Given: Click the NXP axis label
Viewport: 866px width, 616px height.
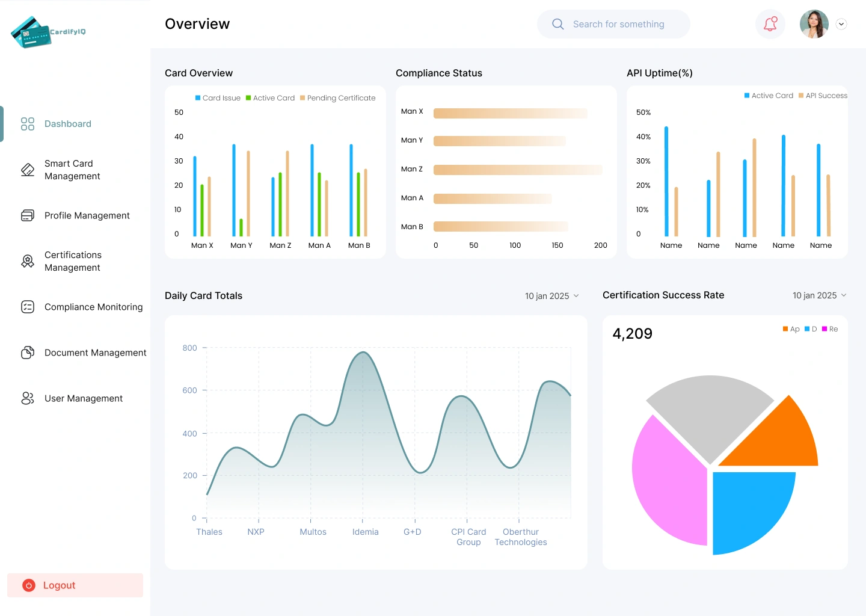Looking at the screenshot, I should pos(256,532).
